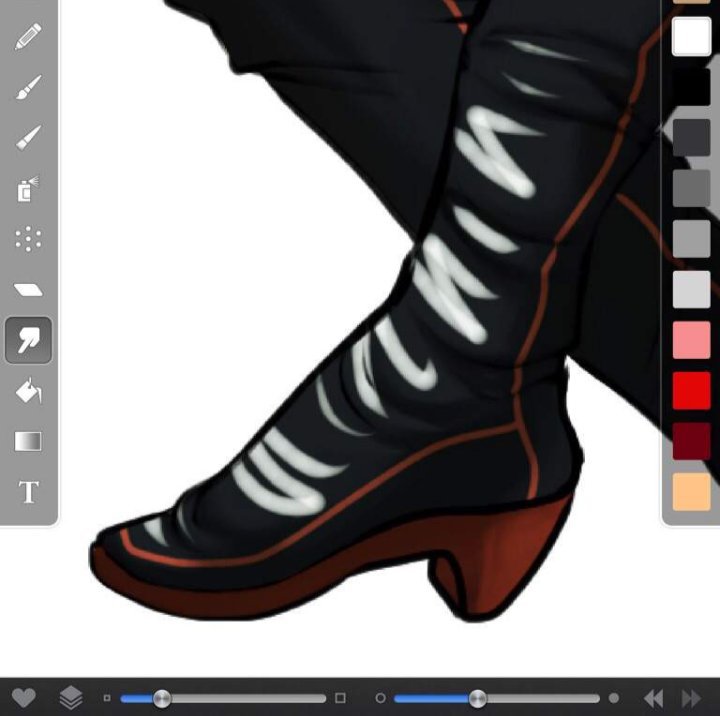Image resolution: width=720 pixels, height=716 pixels.
Task: Click filled circle maximum opacity icon
Action: pyautogui.click(x=613, y=699)
